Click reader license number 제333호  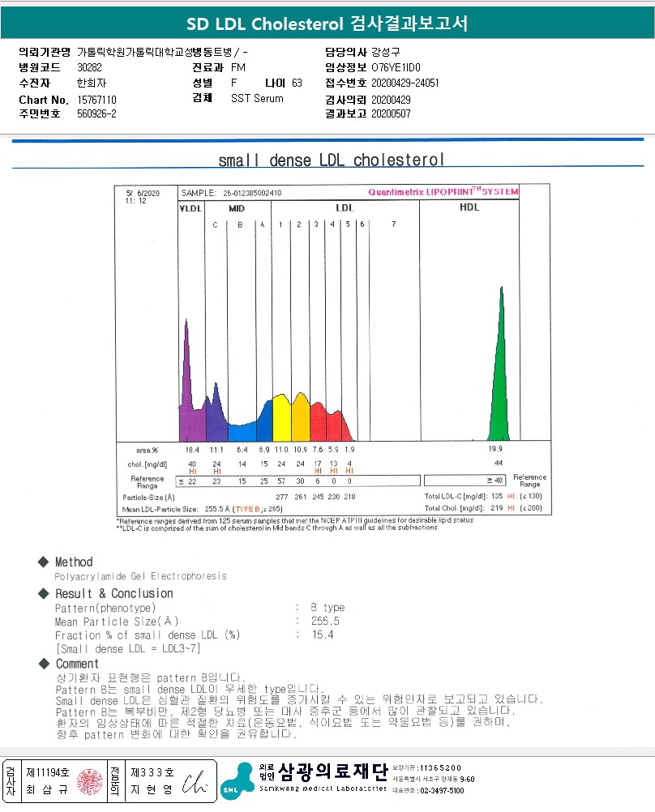tap(152, 772)
